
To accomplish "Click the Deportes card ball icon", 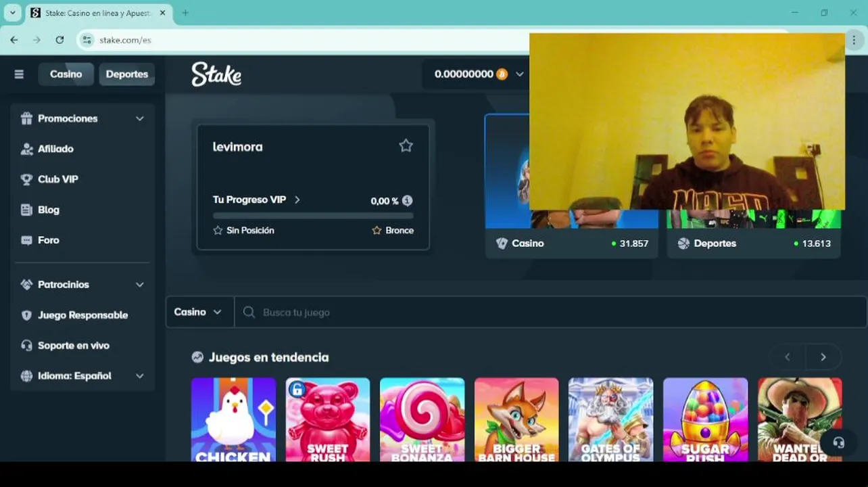I will tap(683, 243).
